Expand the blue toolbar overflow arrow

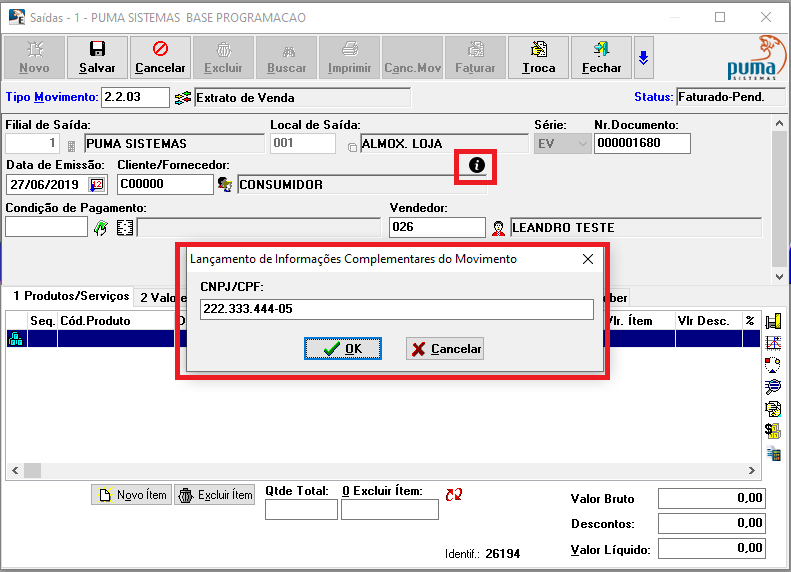[643, 58]
